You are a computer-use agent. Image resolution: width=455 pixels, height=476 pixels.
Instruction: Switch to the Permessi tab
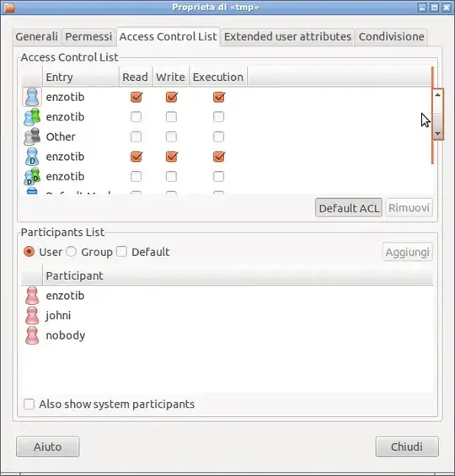click(x=88, y=37)
